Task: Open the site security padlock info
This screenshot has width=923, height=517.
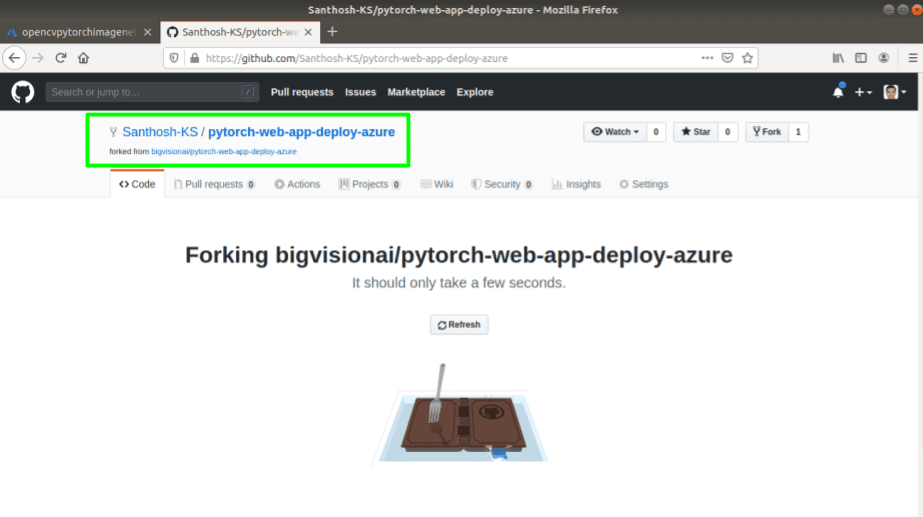Action: (x=194, y=58)
